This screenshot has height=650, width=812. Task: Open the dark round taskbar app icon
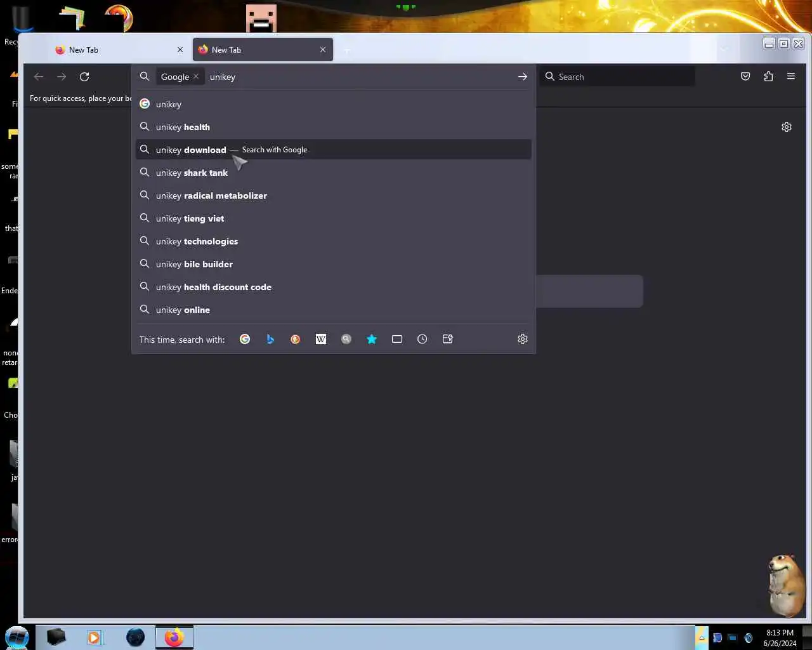pos(135,637)
